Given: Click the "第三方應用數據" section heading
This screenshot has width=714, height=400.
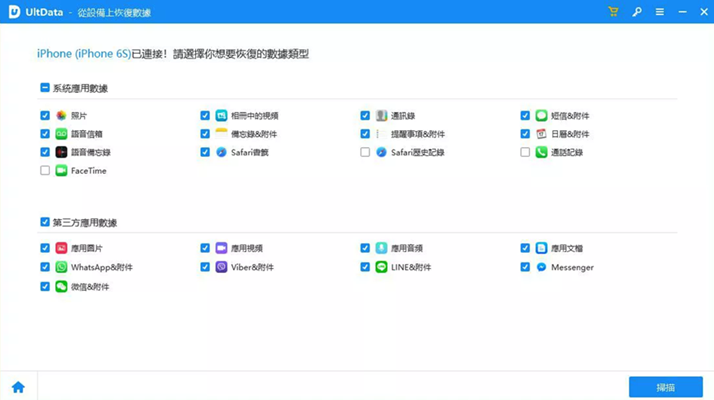Looking at the screenshot, I should coord(85,223).
